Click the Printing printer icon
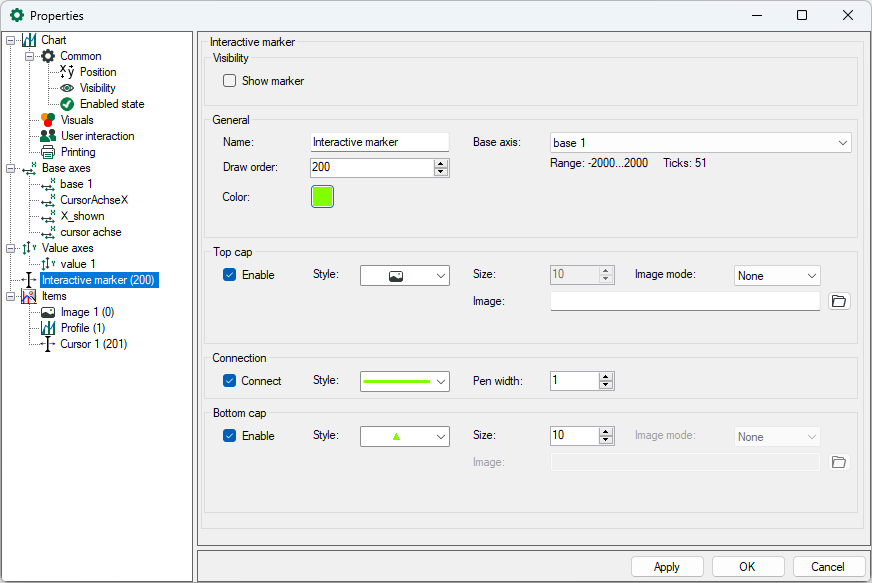Screen dimensions: 872x583 48,152
